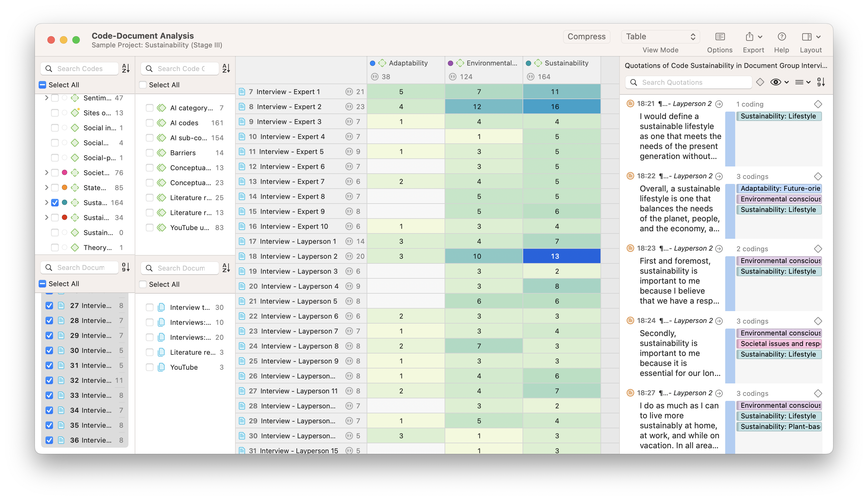868x500 pixels.
Task: Uncheck the Sustainability code checkbox
Action: point(55,203)
